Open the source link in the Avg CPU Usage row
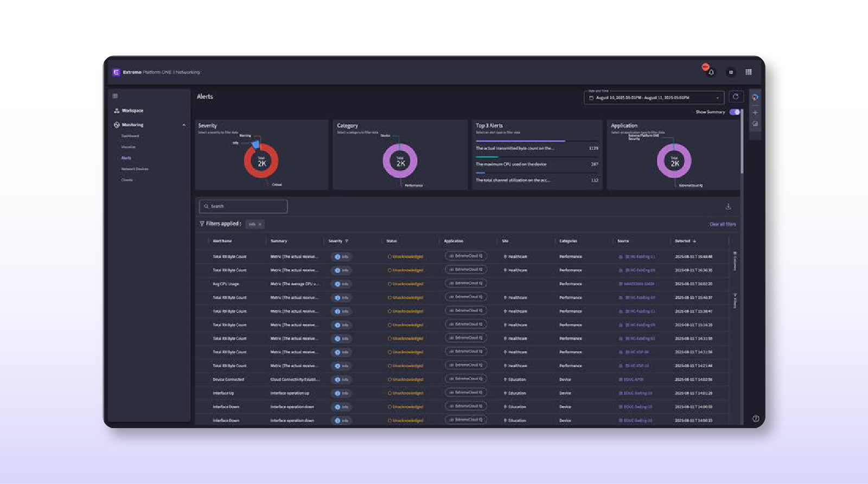868x484 pixels. point(636,284)
